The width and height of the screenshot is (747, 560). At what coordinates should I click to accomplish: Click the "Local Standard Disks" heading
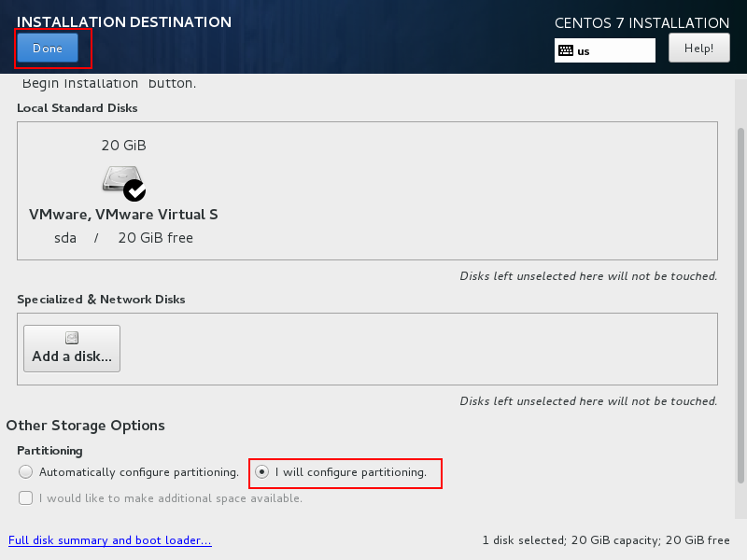tap(78, 108)
